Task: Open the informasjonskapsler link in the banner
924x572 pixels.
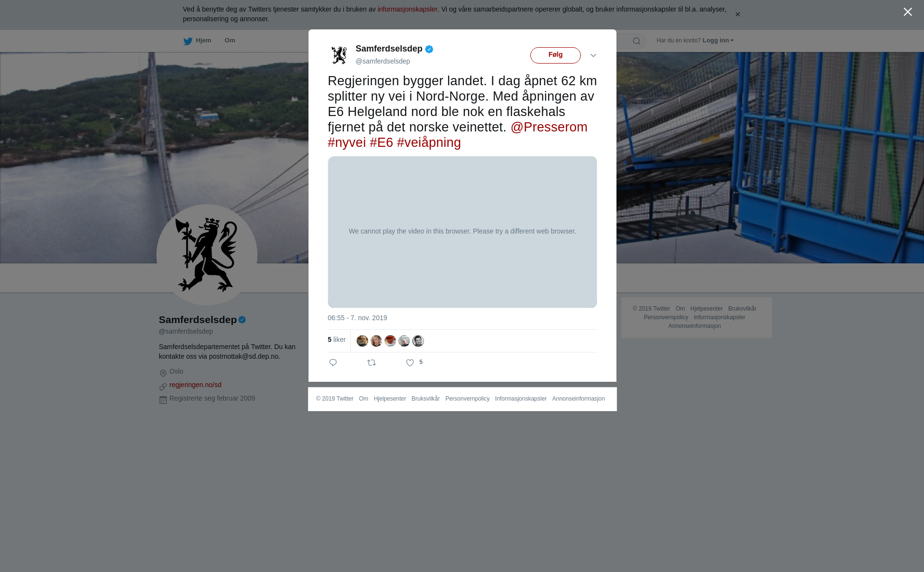Action: tap(407, 9)
